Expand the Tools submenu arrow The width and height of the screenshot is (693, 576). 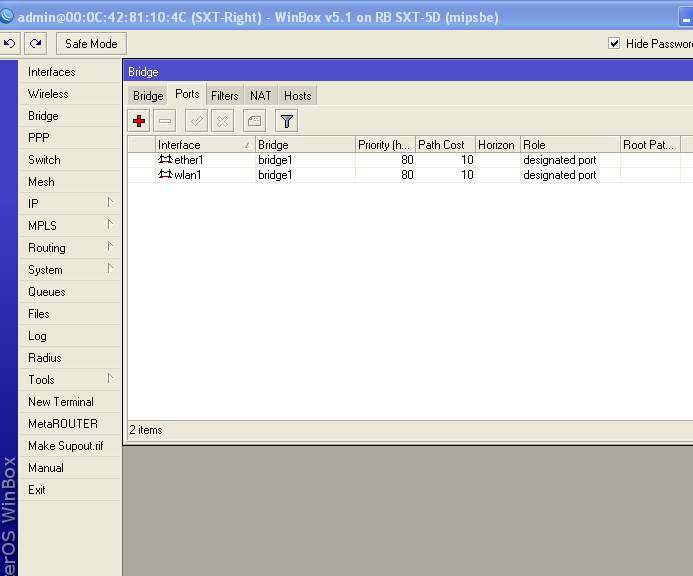coord(110,378)
